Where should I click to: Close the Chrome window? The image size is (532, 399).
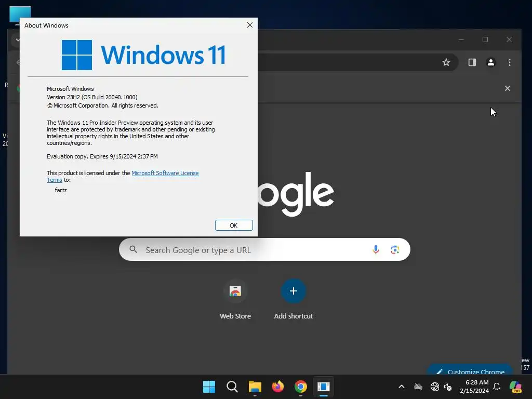[x=509, y=39]
